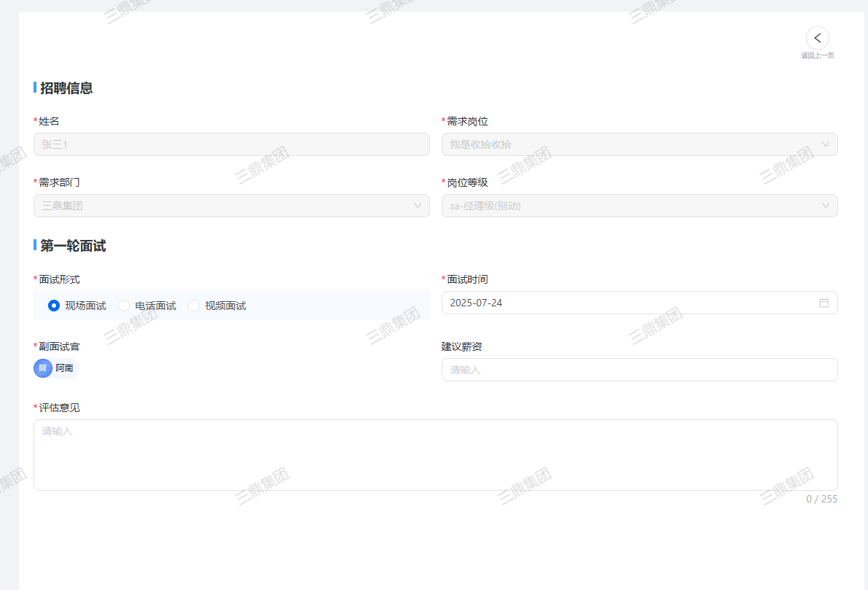
Task: Click the 第一轮面试 section heading
Action: 73,246
